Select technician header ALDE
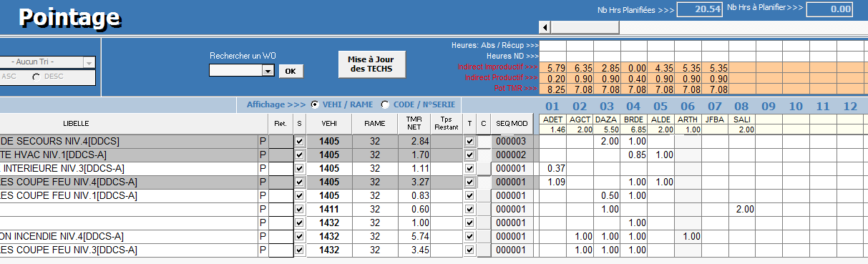 click(x=661, y=119)
